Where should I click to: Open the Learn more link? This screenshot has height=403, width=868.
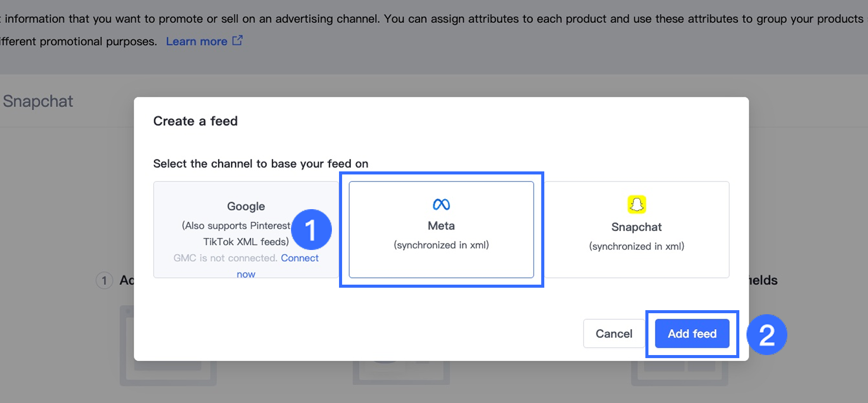[197, 41]
